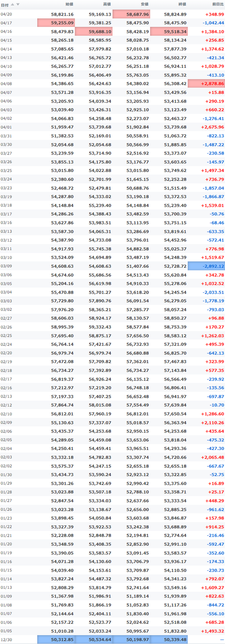Sort dates descending with the down arrow
This screenshot has width=225, height=644.
(18, 4)
